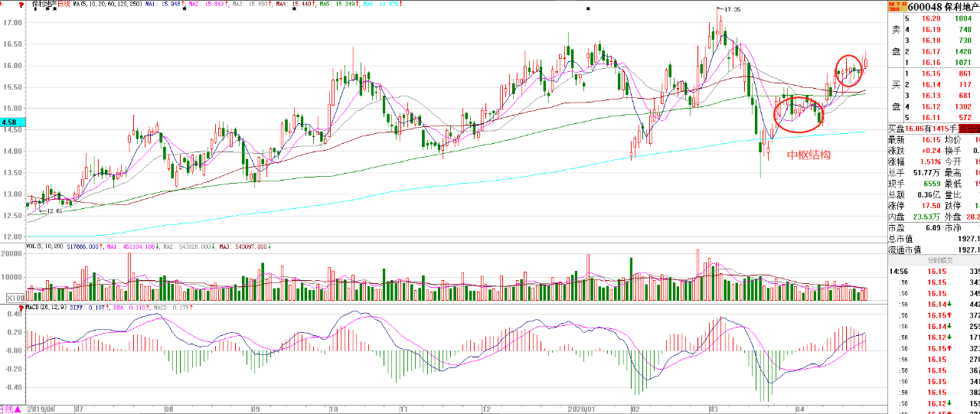Click sell level 3 price 16.18
Viewport: 980px width, 414px height.
[x=933, y=40]
